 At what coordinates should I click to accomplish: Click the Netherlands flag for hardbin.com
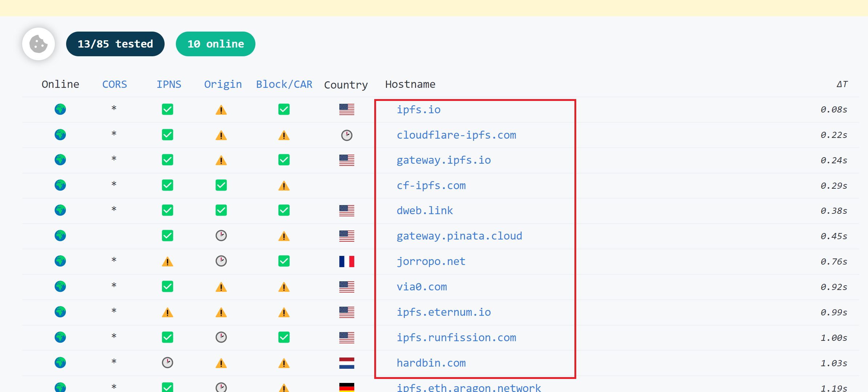[347, 363]
